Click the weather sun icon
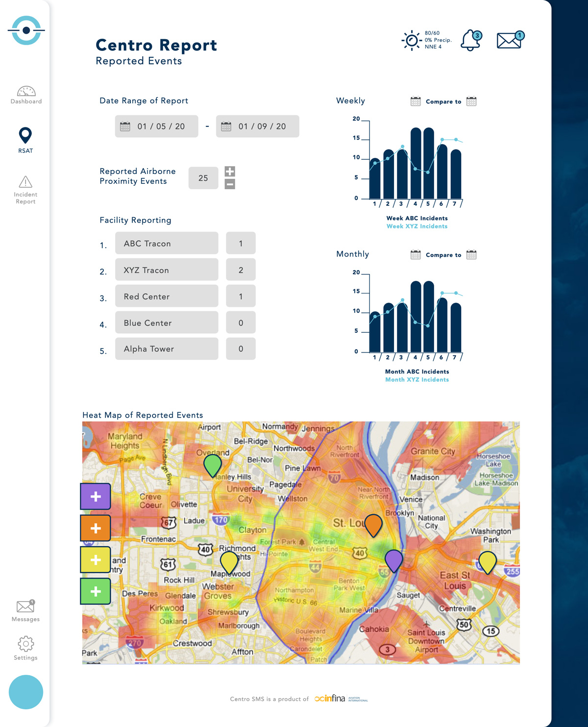 [x=412, y=40]
